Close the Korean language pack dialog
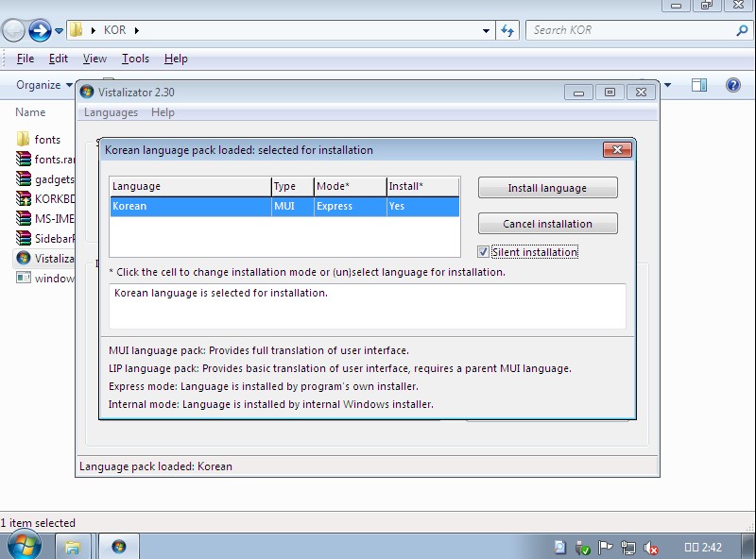Viewport: 756px width, 559px height. pos(617,149)
